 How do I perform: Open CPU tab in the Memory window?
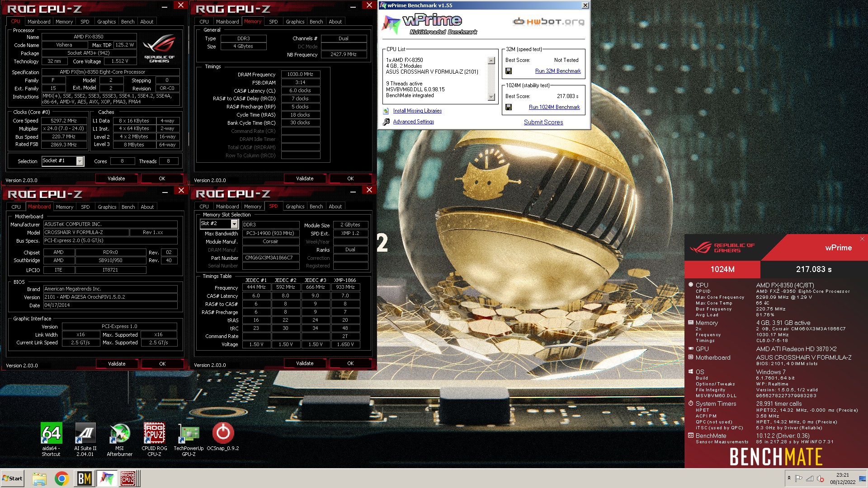coord(204,22)
